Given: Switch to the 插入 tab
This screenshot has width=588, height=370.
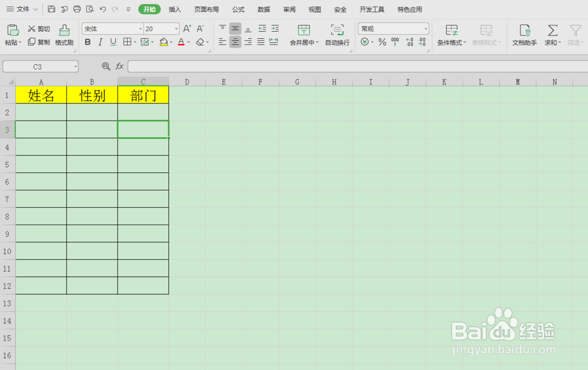Looking at the screenshot, I should (x=175, y=9).
